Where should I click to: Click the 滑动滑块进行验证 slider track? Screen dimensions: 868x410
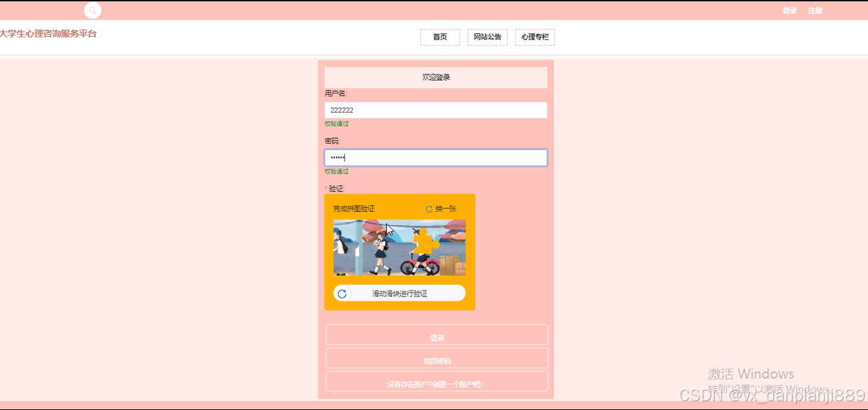pos(400,293)
